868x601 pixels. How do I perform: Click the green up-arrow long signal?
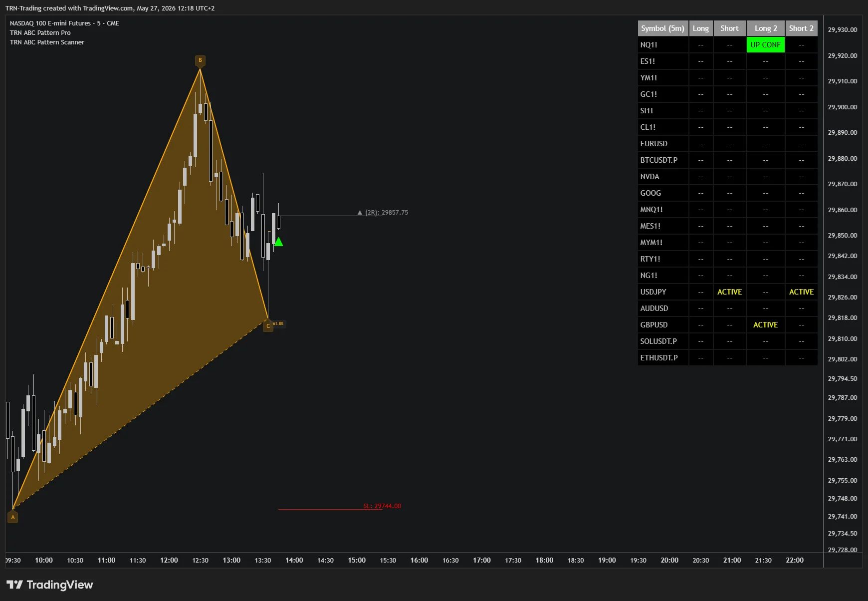pos(279,242)
